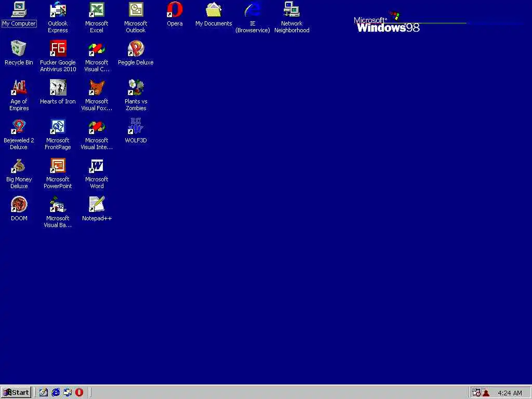This screenshot has width=532, height=399.
Task: Click Show Desktop in Quick Launch
Action: point(44,393)
